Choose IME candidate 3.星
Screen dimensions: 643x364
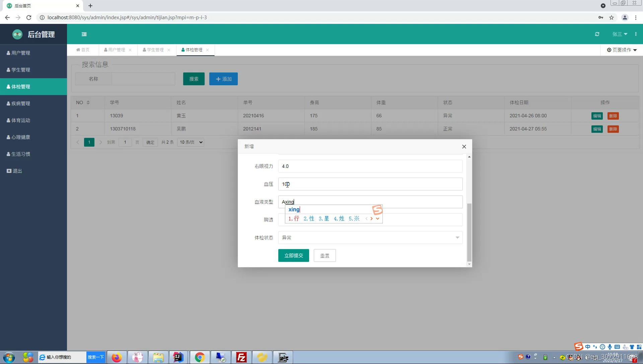324,218
